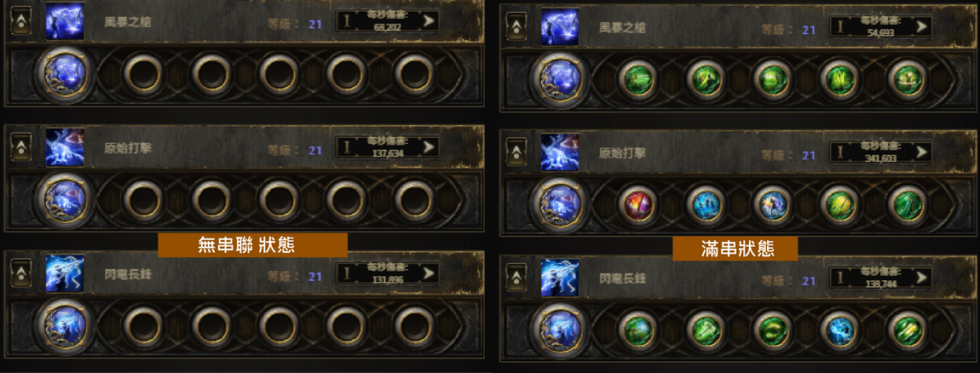Click the first green support gem under 風暴之槍

tap(638, 79)
